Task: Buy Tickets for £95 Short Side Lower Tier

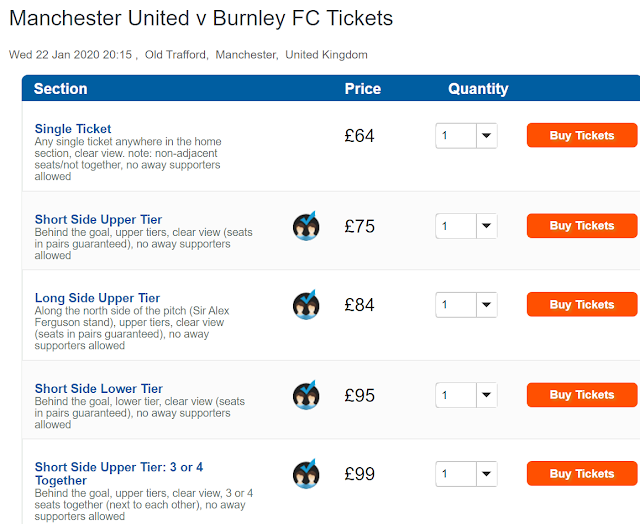Action: 581,395
